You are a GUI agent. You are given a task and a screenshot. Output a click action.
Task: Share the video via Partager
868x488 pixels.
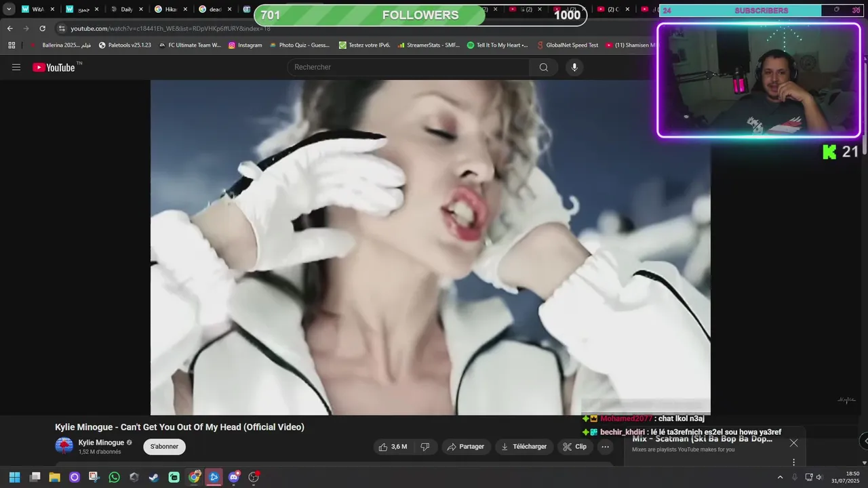tap(466, 447)
